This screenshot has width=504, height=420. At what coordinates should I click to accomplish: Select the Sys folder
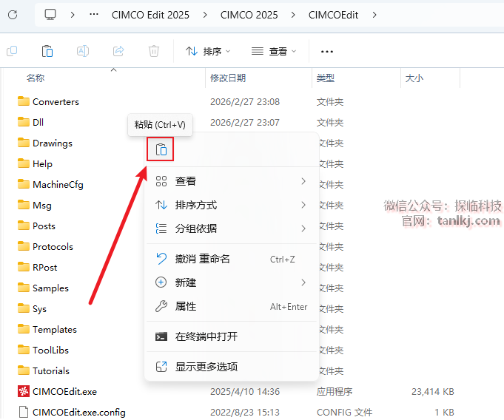(x=32, y=309)
